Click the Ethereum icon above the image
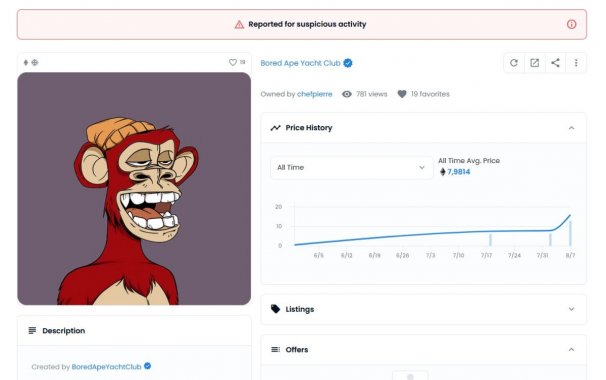Image resolution: width=606 pixels, height=380 pixels. 26,63
